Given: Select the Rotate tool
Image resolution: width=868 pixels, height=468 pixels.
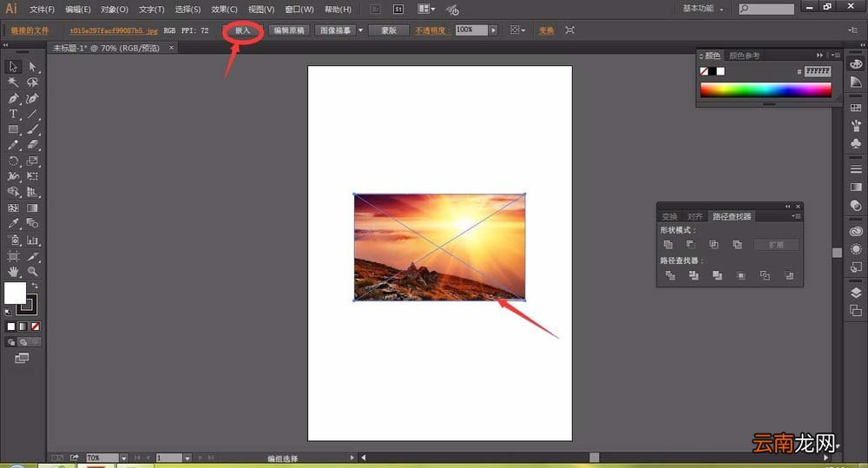Looking at the screenshot, I should [13, 161].
